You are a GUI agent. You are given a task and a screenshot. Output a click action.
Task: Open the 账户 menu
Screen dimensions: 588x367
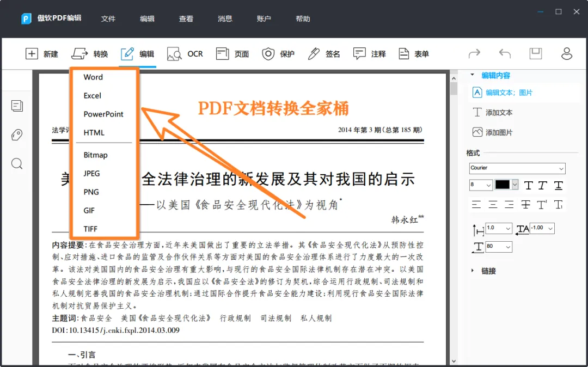pos(264,19)
